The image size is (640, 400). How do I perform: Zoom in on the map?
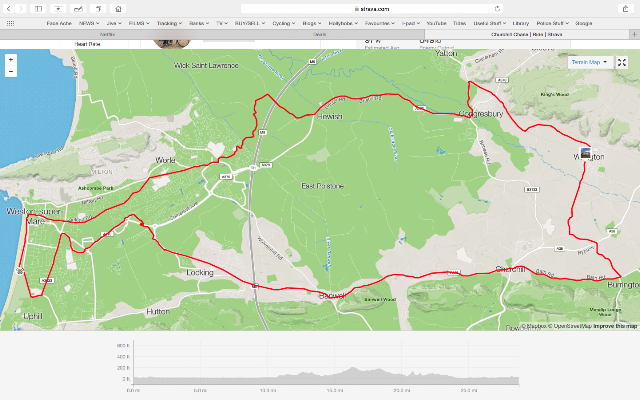pos(11,60)
